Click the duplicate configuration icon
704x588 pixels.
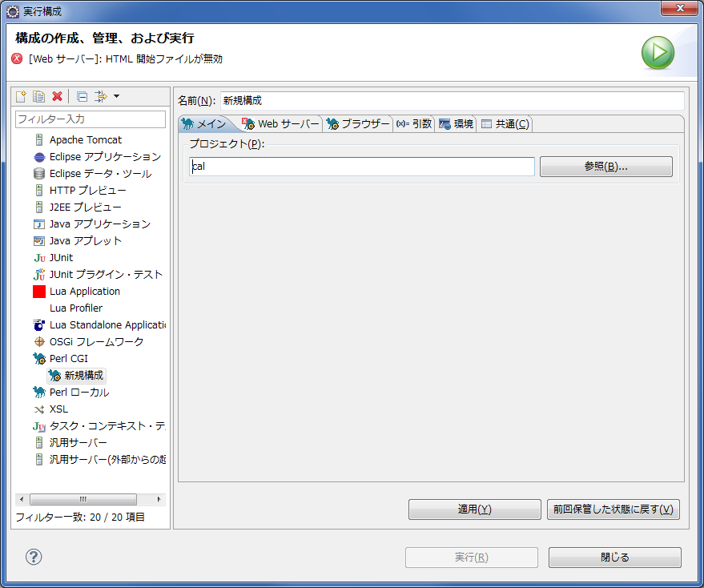pyautogui.click(x=39, y=96)
